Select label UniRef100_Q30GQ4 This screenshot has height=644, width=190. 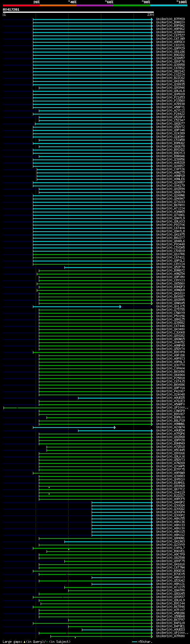pos(170,506)
